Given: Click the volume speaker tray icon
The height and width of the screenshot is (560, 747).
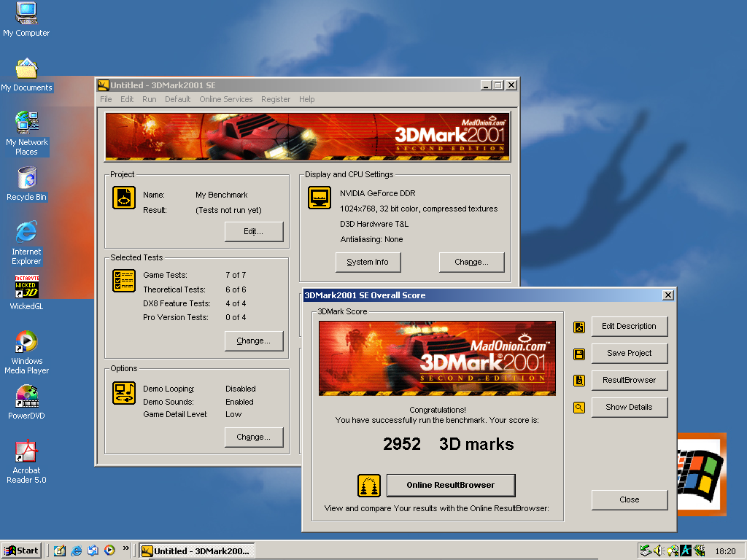Looking at the screenshot, I should pos(659,551).
